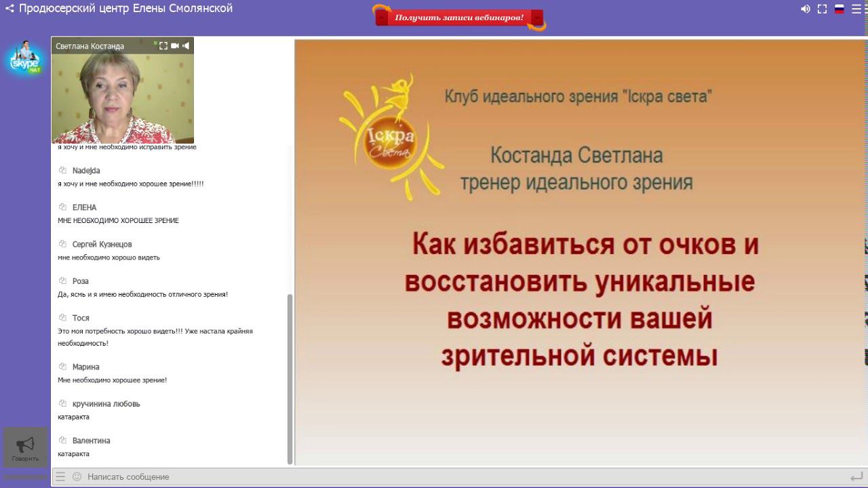Expand Светлана Костанда's video to fullscreen
Screen dimensions: 868x488
pos(163,45)
